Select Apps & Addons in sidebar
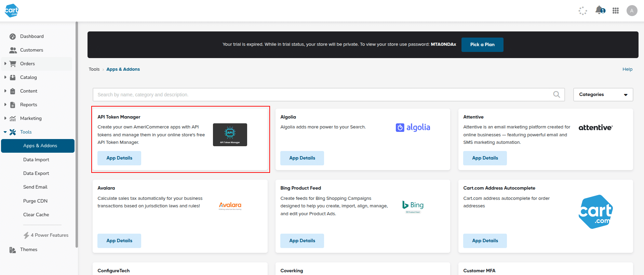Image resolution: width=644 pixels, height=275 pixels. 38,146
